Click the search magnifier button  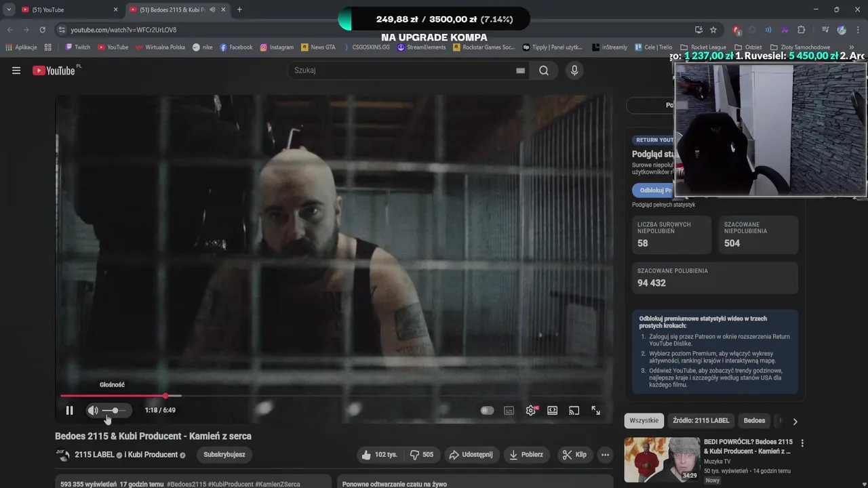pos(544,70)
